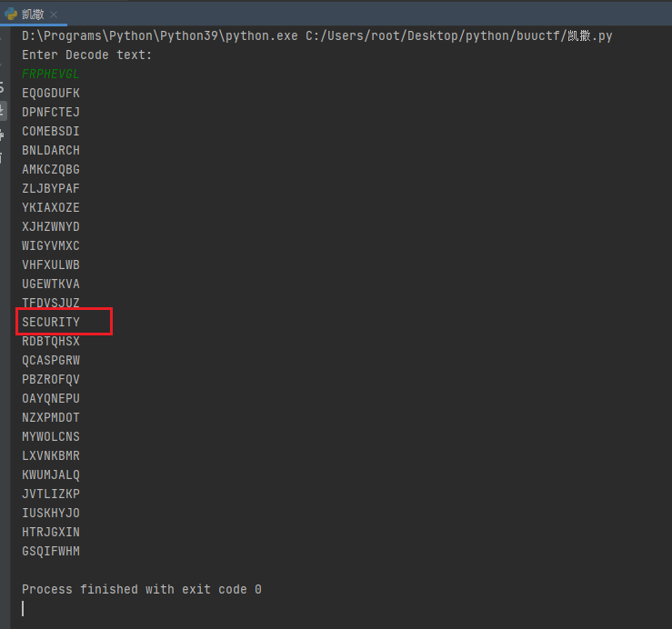The height and width of the screenshot is (629, 672).
Task: Click output line EQOGDUFK
Action: pos(51,93)
